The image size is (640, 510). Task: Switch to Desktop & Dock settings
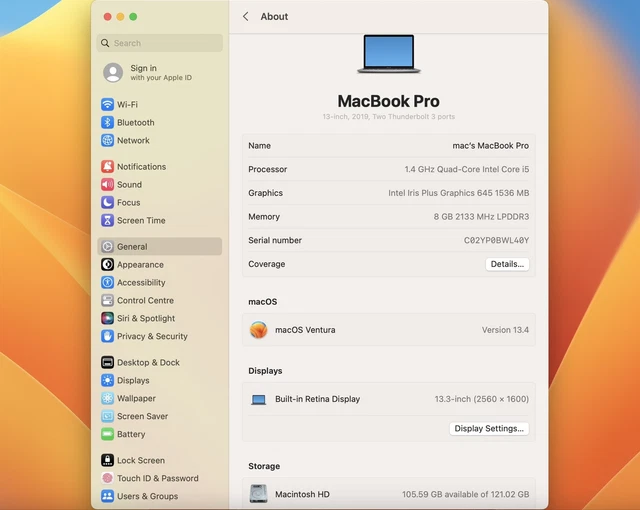point(148,363)
